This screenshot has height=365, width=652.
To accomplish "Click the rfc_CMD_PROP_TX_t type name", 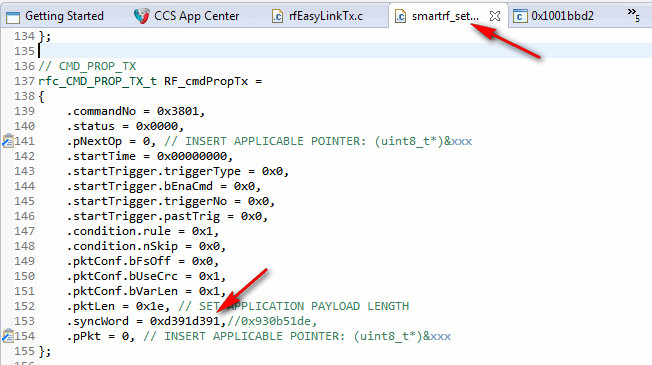I will 97,81.
